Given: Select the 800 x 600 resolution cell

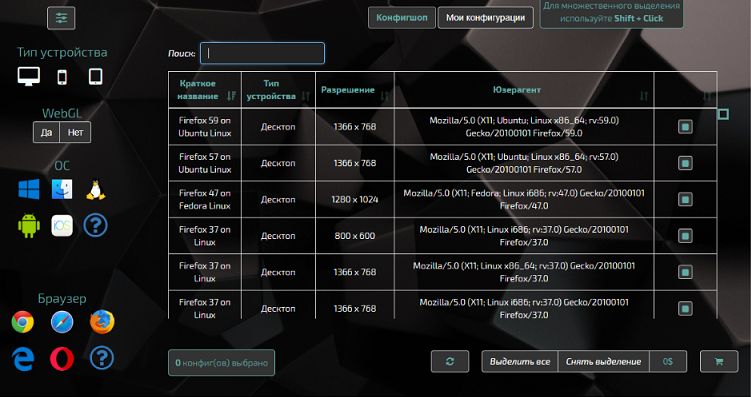Looking at the screenshot, I should pos(355,236).
